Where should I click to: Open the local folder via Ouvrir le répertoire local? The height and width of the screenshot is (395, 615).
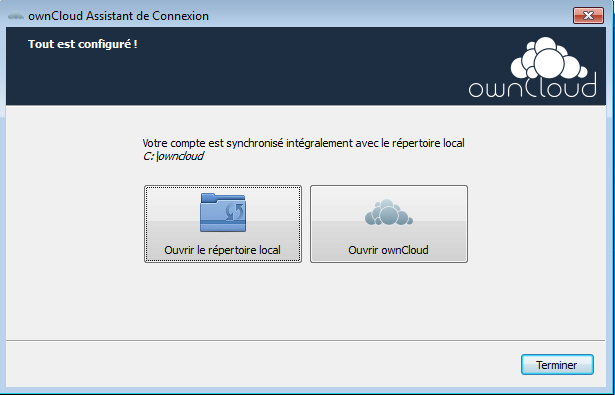click(223, 224)
